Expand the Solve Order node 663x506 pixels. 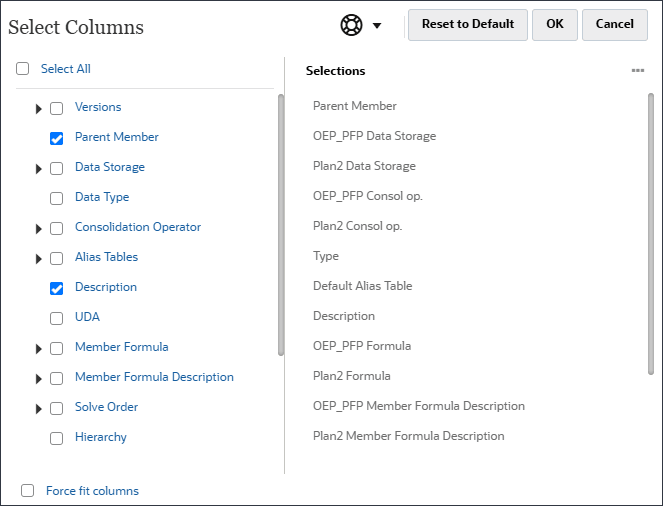pos(39,408)
